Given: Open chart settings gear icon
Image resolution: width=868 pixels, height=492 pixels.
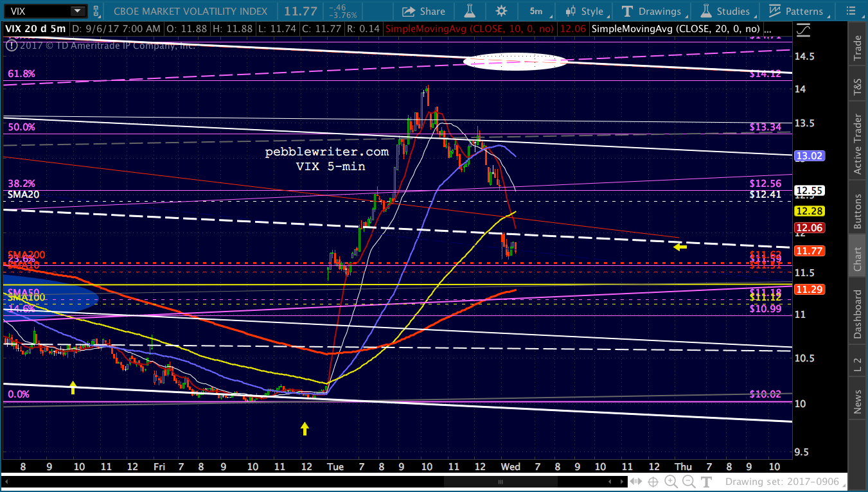Looking at the screenshot, I should (501, 11).
